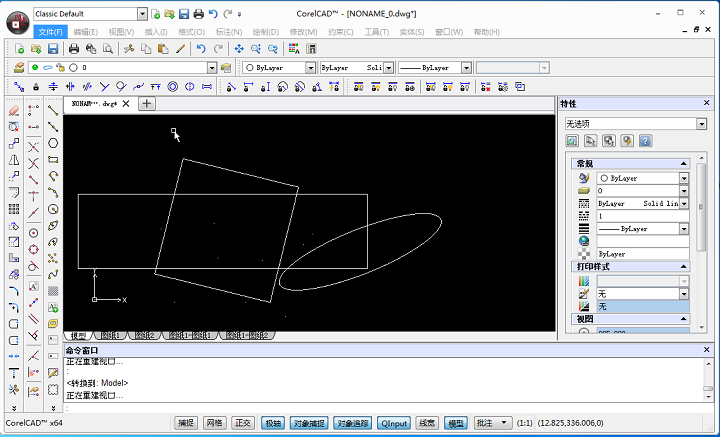The width and height of the screenshot is (720, 437).
Task: Add a new drawing tab with plus button
Action: tap(146, 104)
